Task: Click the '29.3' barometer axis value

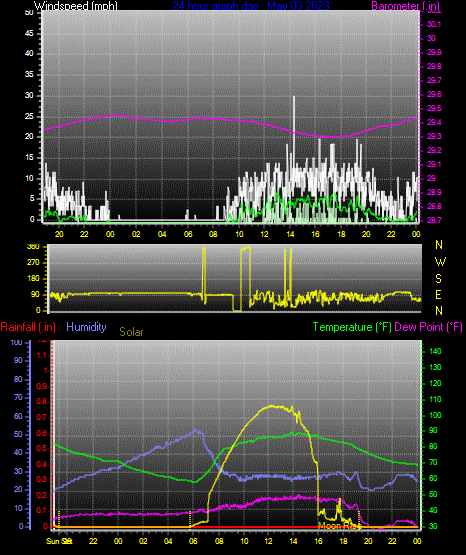Action: (x=434, y=136)
